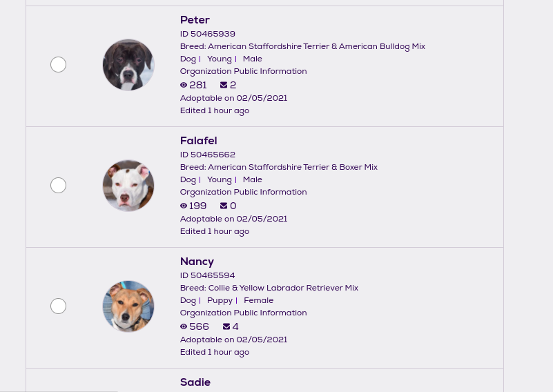This screenshot has width=553, height=392.
Task: Click Falafel's Organization Public Information label
Action: point(243,192)
